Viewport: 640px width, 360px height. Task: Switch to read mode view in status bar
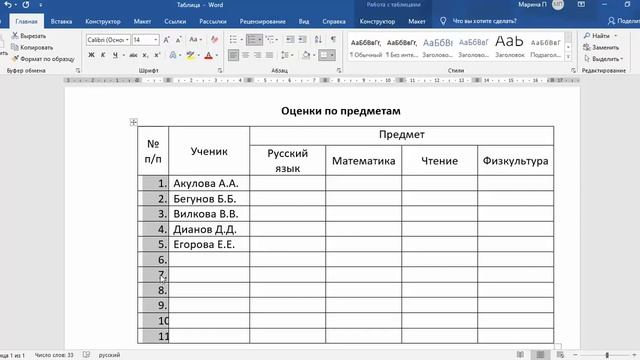(520, 355)
